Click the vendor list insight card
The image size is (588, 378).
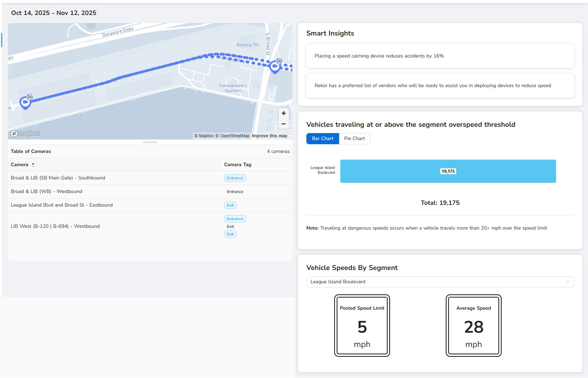tap(440, 86)
